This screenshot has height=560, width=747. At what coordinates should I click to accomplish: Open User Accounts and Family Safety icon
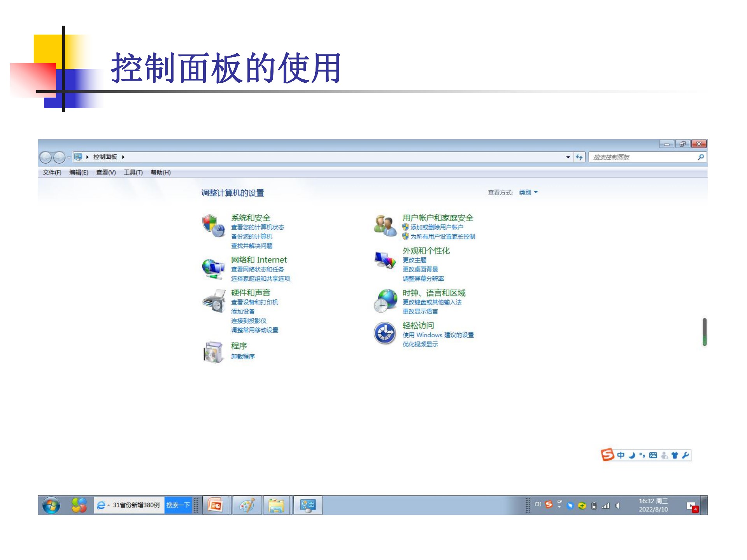pos(385,225)
